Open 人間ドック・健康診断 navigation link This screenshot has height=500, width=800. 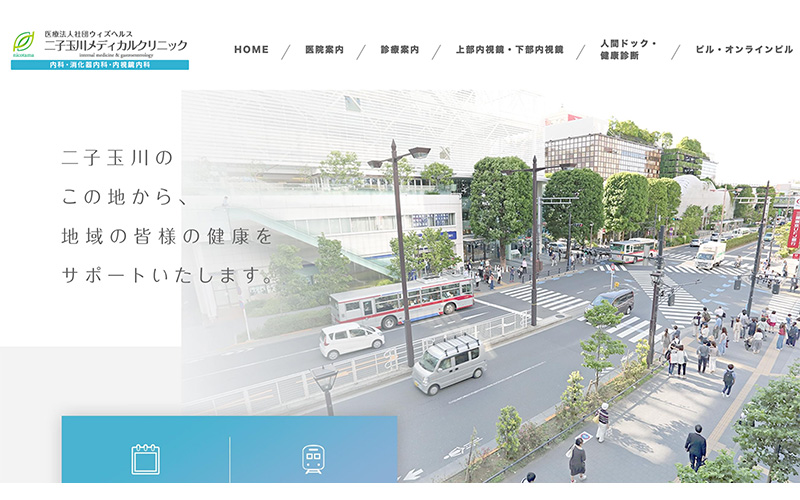[x=628, y=50]
